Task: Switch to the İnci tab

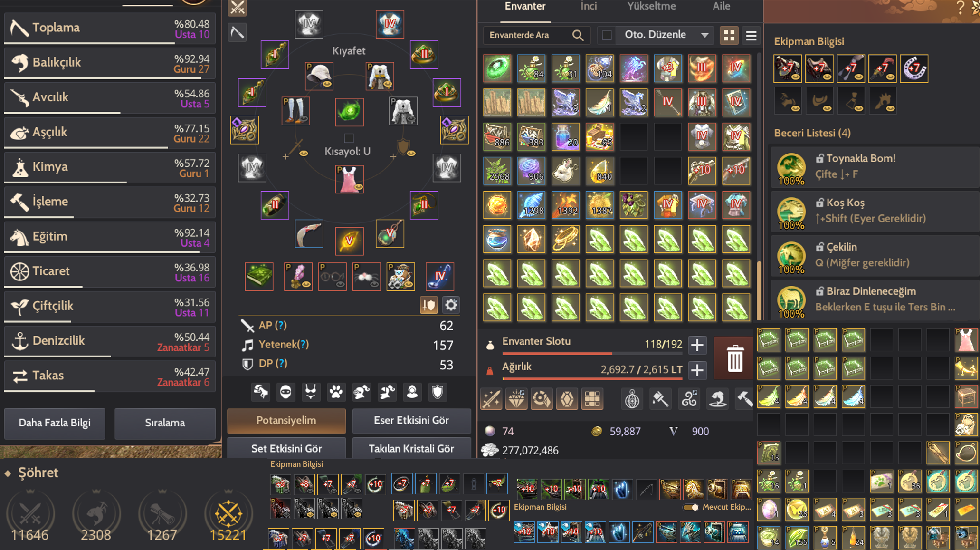Action: (x=589, y=6)
